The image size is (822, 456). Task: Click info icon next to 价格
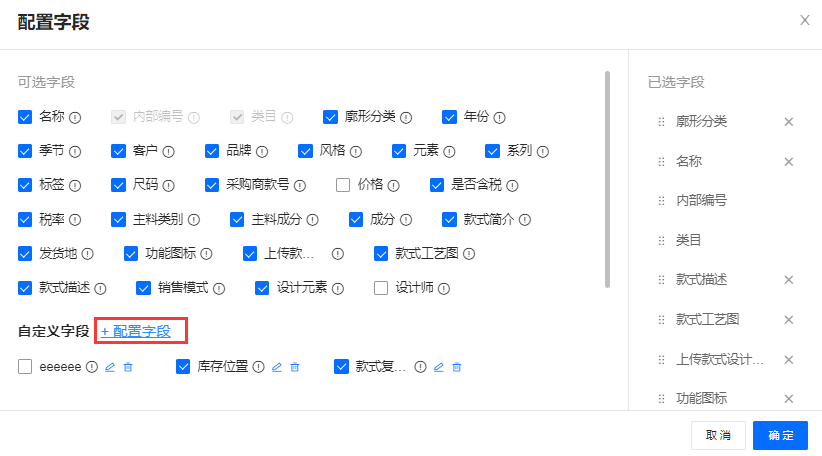(394, 185)
